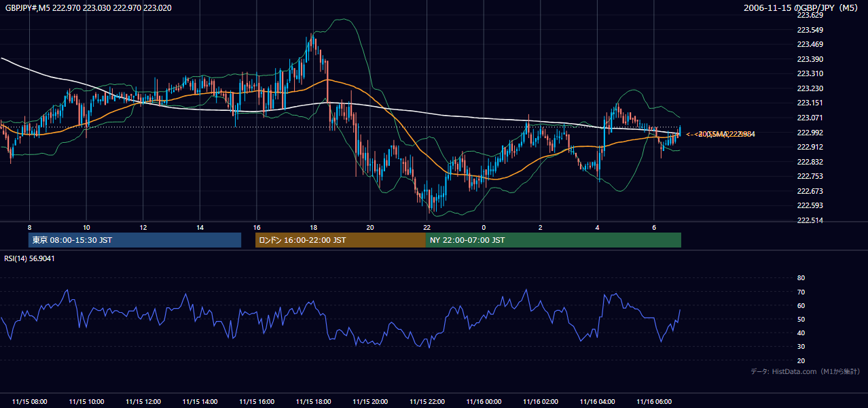Click the hour 14 tick under the price chart
The image size is (868, 408).
pyautogui.click(x=200, y=226)
